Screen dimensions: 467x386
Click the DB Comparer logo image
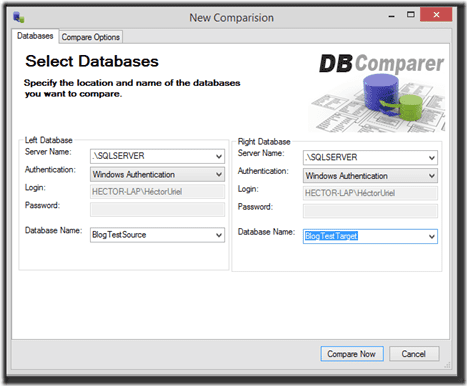click(x=378, y=93)
